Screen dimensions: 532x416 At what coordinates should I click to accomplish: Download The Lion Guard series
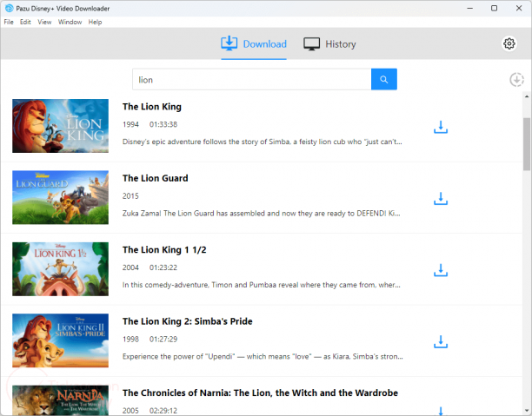pyautogui.click(x=441, y=199)
